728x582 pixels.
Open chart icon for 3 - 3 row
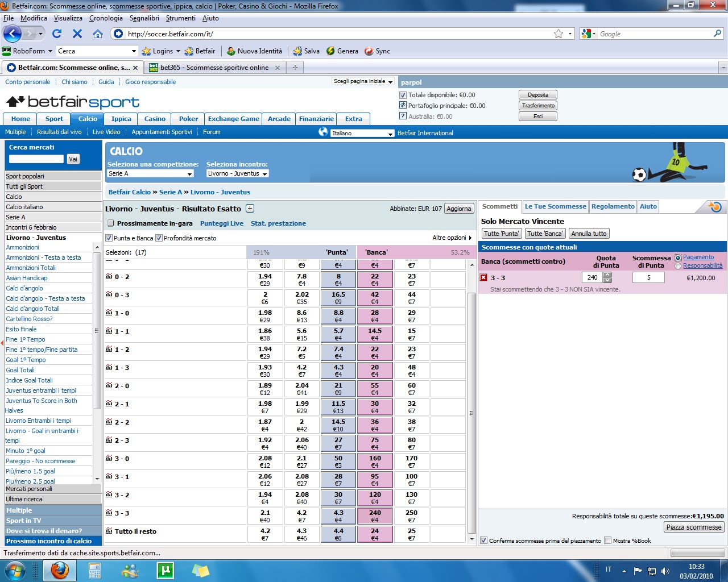(109, 513)
